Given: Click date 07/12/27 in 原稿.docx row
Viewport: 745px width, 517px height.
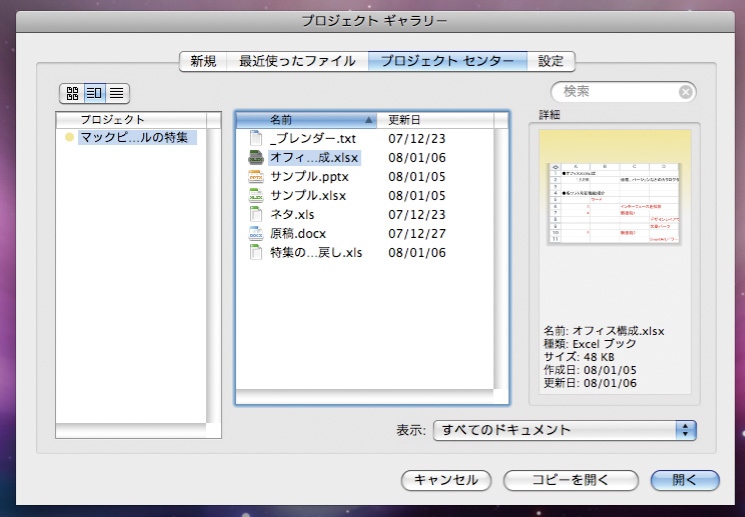Looking at the screenshot, I should click(x=417, y=234).
